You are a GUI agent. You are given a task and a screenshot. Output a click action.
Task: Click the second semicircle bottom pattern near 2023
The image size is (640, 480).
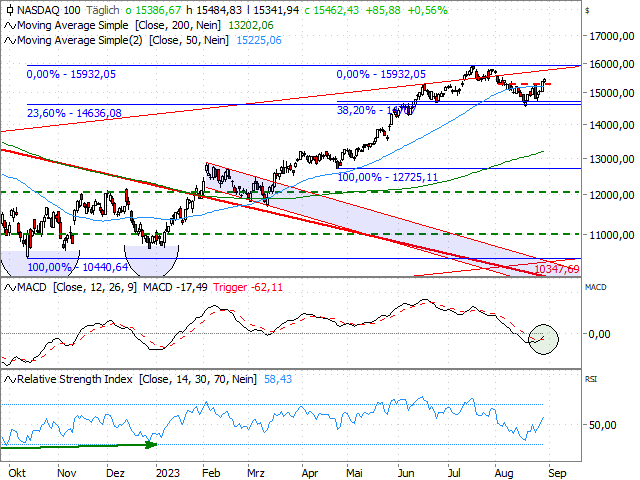(151, 260)
